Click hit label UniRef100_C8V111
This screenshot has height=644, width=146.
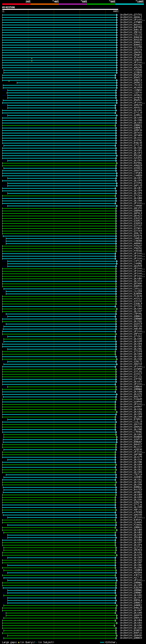(131, 289)
